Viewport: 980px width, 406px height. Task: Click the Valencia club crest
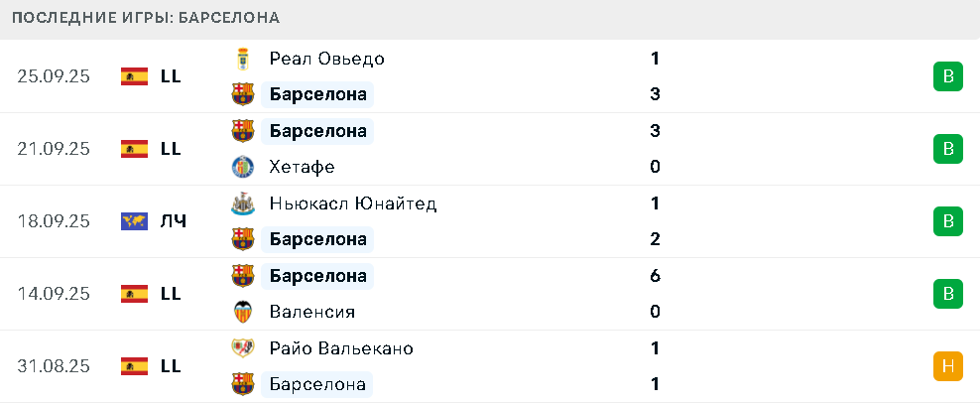(242, 312)
